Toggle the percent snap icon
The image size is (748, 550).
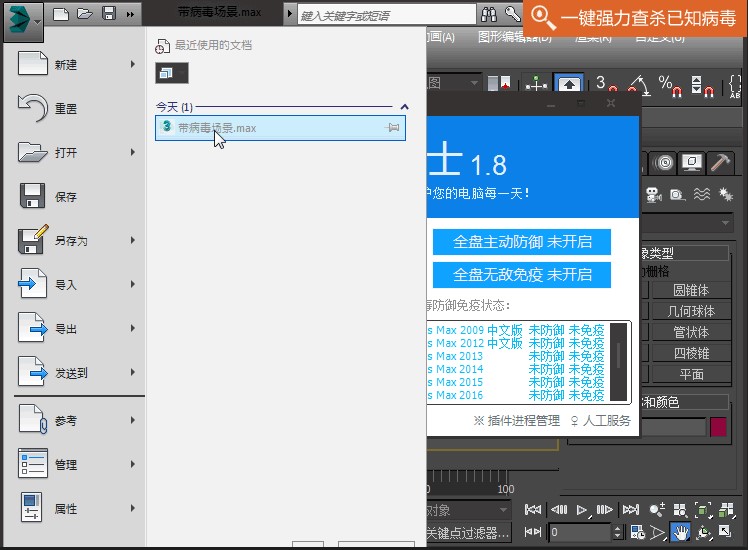coord(665,84)
